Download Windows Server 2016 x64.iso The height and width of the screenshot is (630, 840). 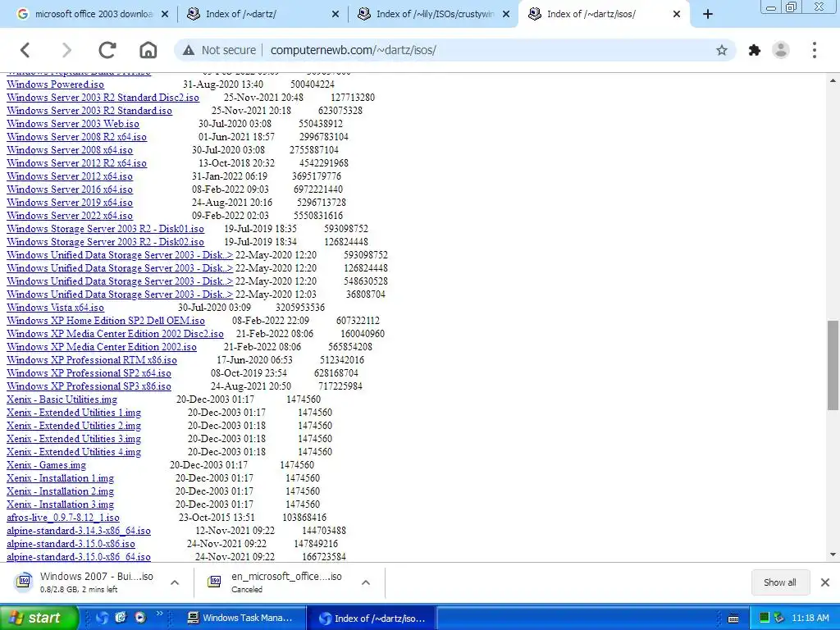click(x=70, y=189)
